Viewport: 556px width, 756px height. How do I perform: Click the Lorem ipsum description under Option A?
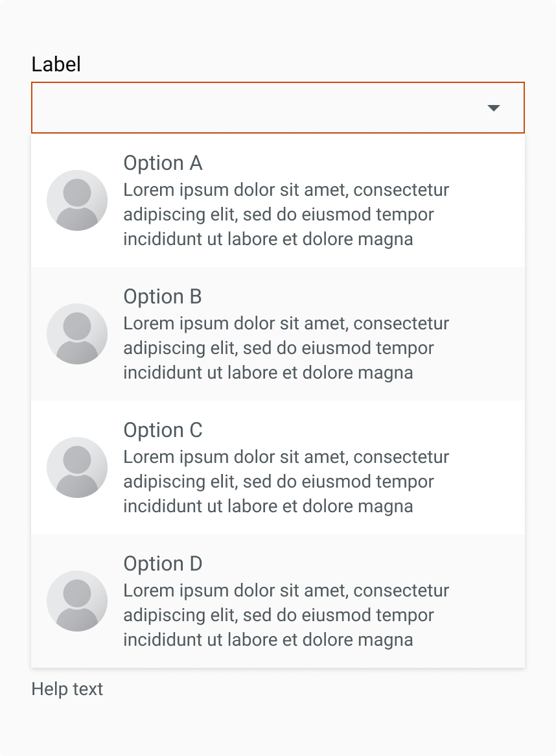point(286,215)
